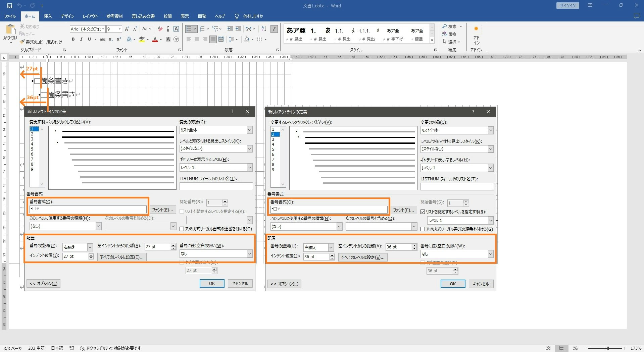Click the zoom slider in the status bar

coord(607,348)
